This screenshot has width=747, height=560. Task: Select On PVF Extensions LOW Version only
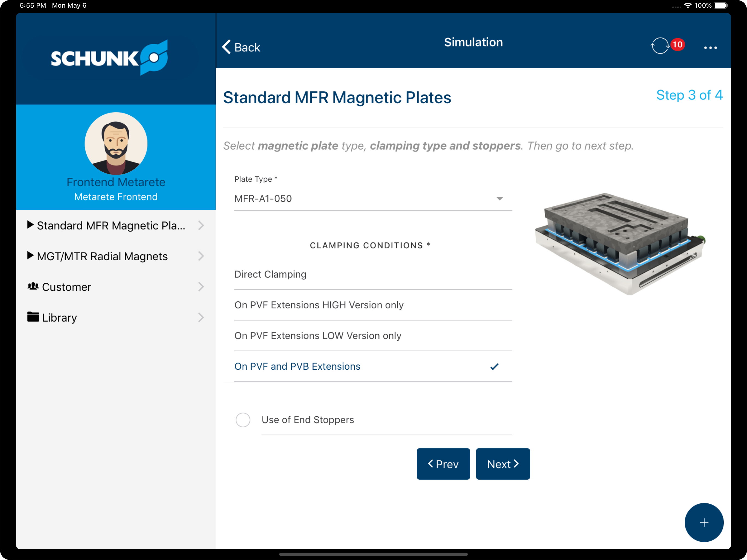point(373,336)
